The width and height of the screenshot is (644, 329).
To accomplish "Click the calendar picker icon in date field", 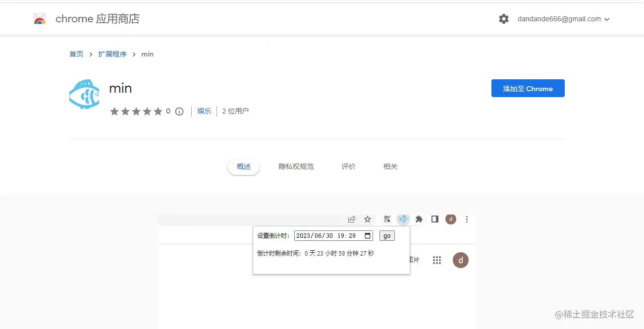I will 368,236.
